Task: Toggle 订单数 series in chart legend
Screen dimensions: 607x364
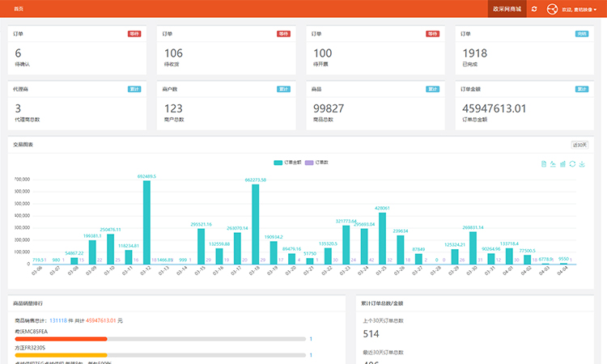Action: pos(318,162)
